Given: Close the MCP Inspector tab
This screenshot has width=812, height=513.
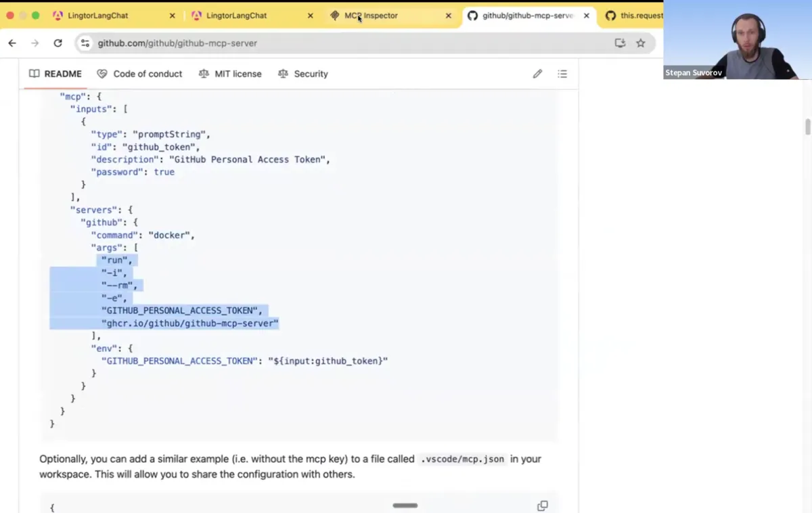Looking at the screenshot, I should pos(448,16).
